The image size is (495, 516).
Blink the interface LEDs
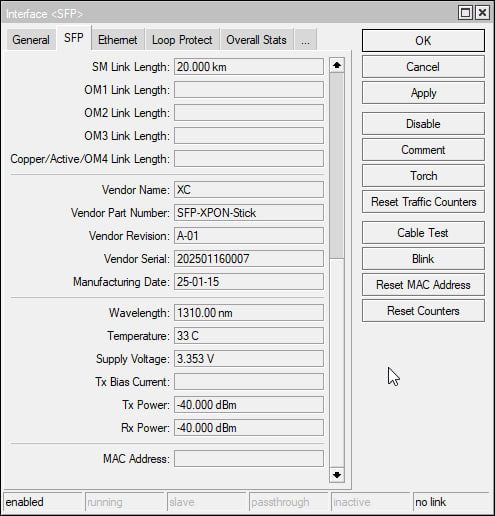423,259
